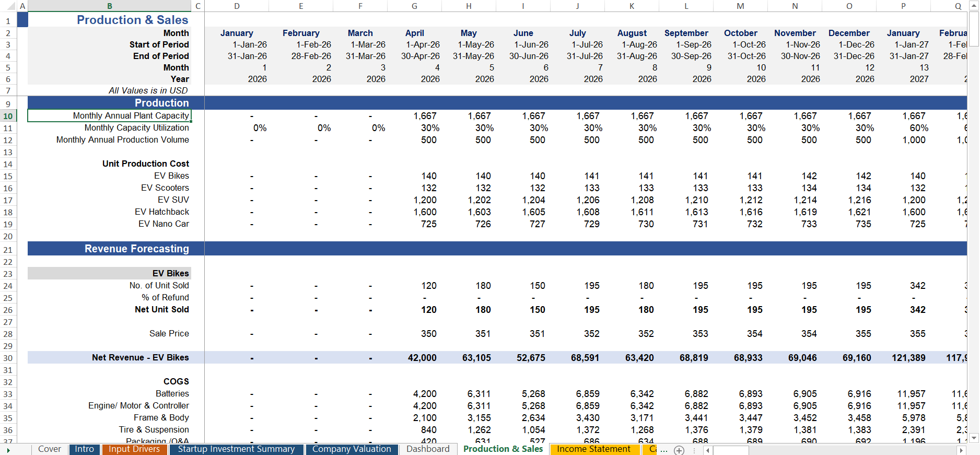
Task: Select column G header
Action: pyautogui.click(x=414, y=6)
